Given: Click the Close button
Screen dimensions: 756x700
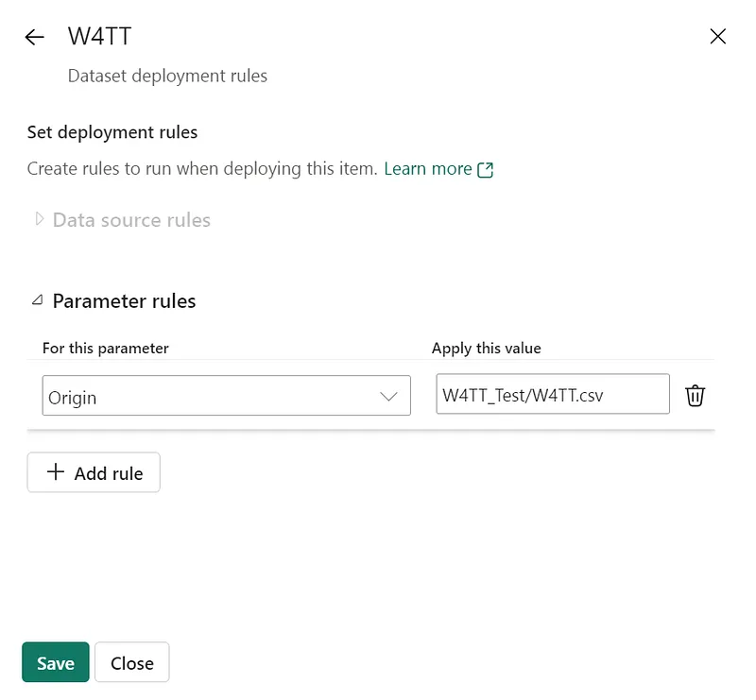Looking at the screenshot, I should coord(132,662).
